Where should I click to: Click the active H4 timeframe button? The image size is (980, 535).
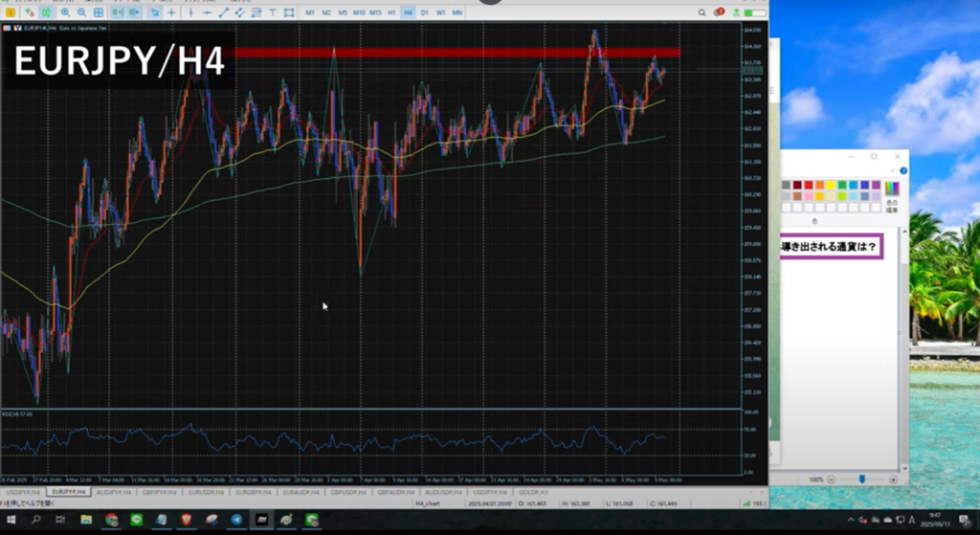pyautogui.click(x=408, y=12)
